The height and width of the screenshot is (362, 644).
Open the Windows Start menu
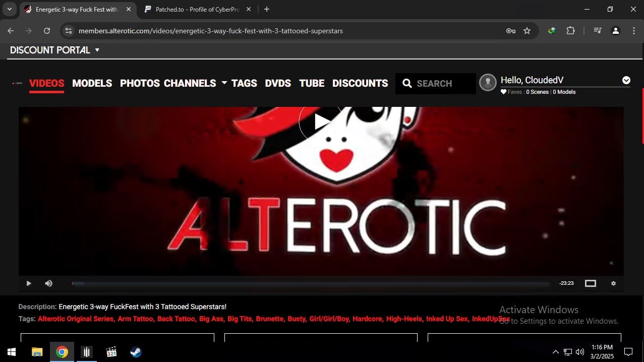pos(11,352)
